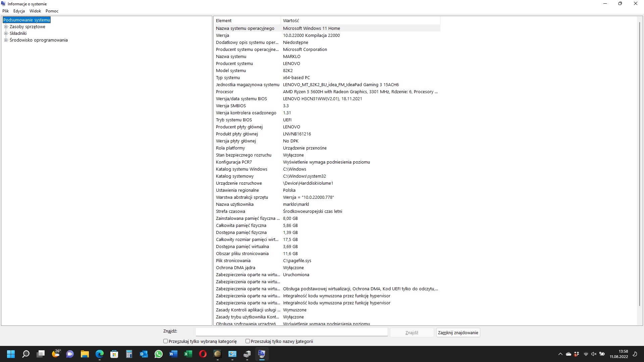644x362 pixels.
Task: Open Outlook from the taskbar
Action: [x=144, y=354]
